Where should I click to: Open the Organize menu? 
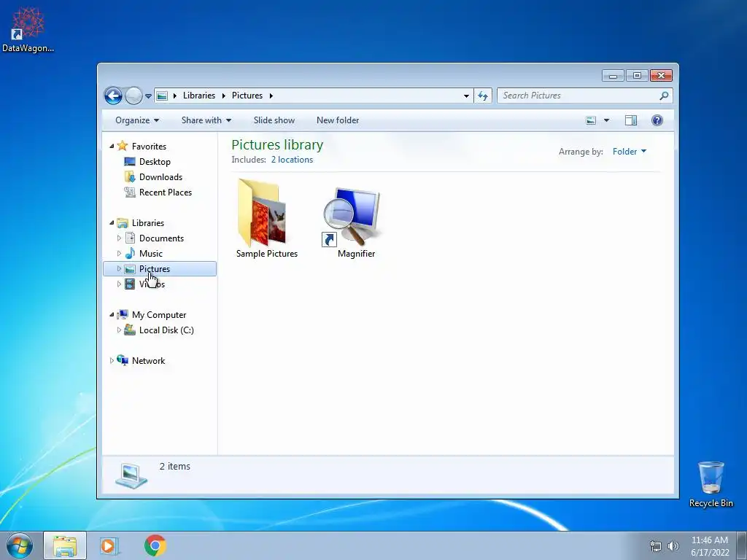pos(137,120)
